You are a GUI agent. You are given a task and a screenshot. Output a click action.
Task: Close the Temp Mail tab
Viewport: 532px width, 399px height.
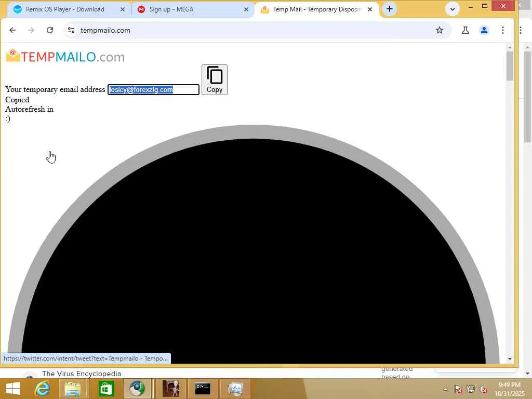coord(370,9)
